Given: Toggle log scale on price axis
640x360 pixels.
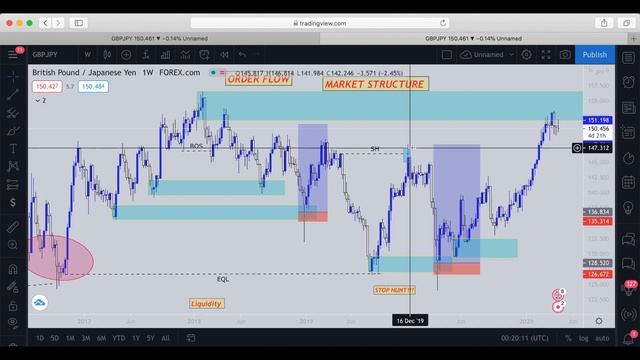Looking at the screenshot, I should [x=584, y=338].
